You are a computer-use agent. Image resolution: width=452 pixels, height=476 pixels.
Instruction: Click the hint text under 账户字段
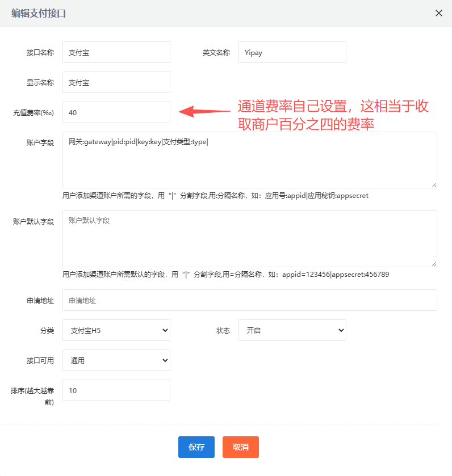tap(215, 196)
